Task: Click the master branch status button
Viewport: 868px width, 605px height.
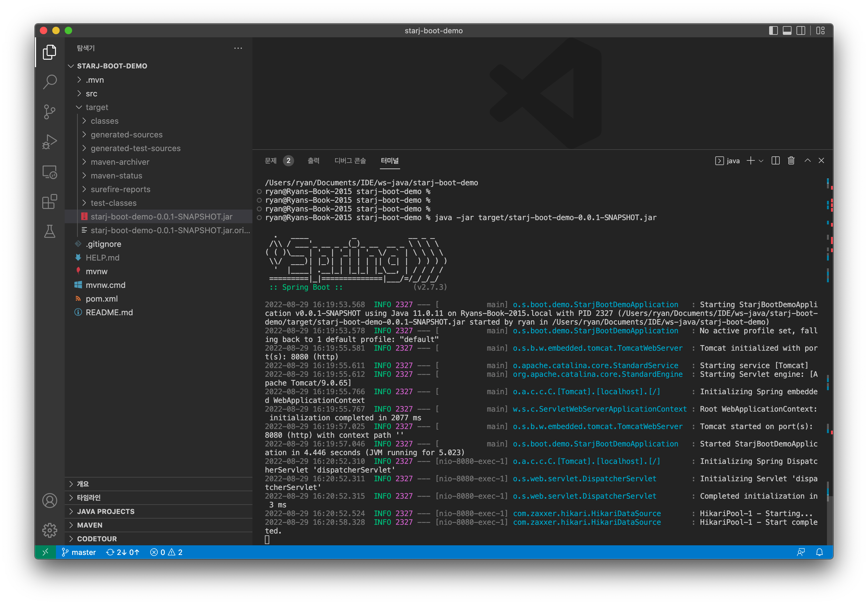Action: coord(79,552)
